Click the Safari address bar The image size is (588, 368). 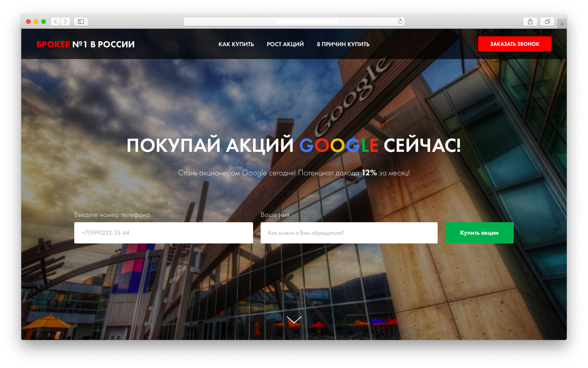tap(294, 22)
